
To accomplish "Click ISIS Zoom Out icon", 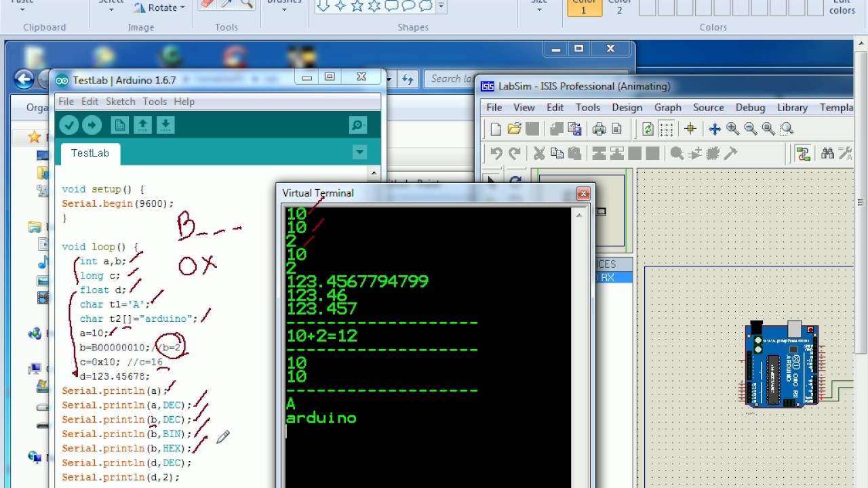I will click(750, 129).
